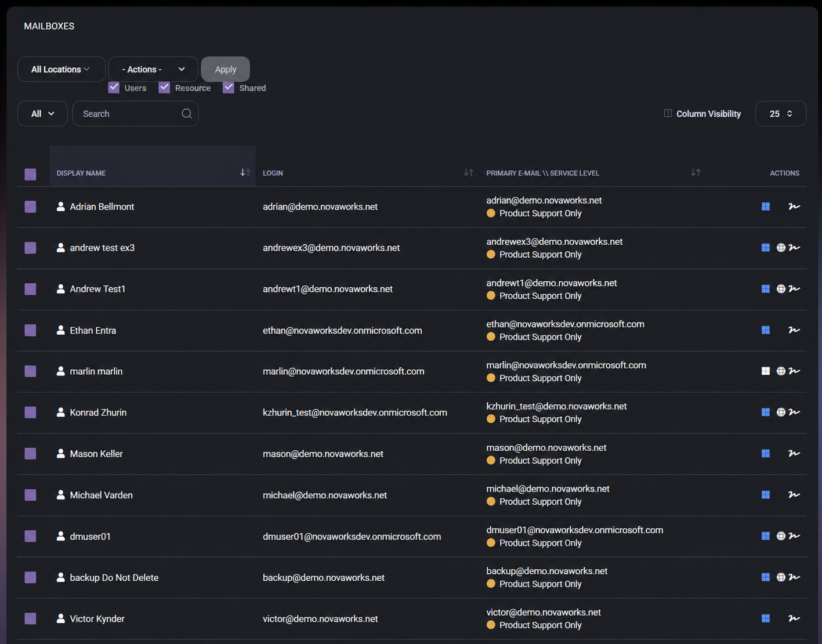The width and height of the screenshot is (822, 644).
Task: Click the signature icon for andrew test ex3
Action: [794, 248]
